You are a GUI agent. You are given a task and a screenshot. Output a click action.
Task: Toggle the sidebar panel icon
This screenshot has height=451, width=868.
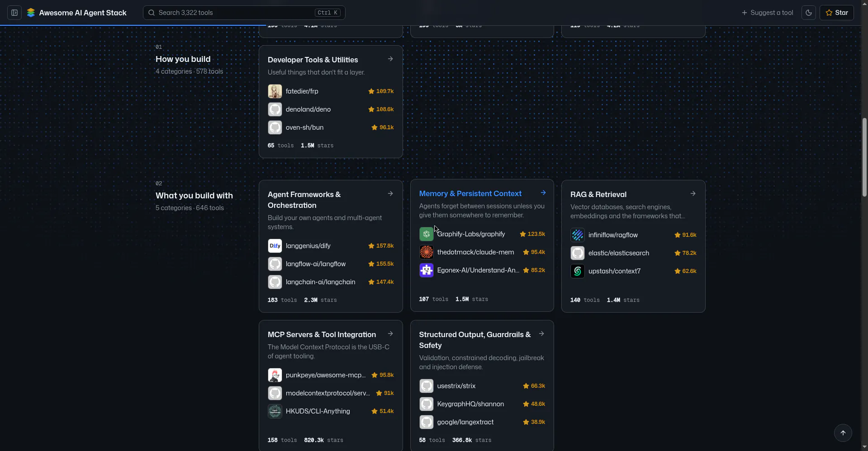(x=14, y=13)
